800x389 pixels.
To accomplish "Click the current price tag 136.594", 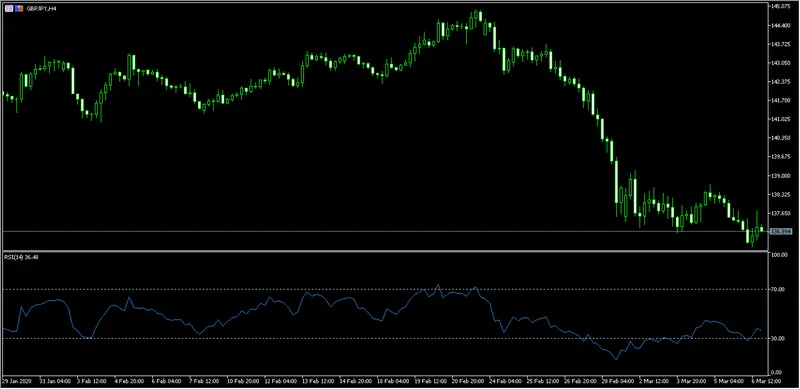I will coord(782,232).
